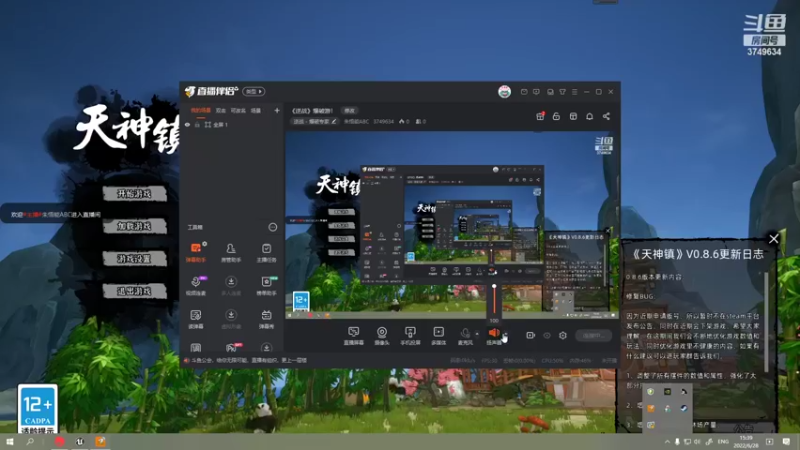Click the stream preview canvas thumbnail
800x450 pixels.
[x=452, y=225]
